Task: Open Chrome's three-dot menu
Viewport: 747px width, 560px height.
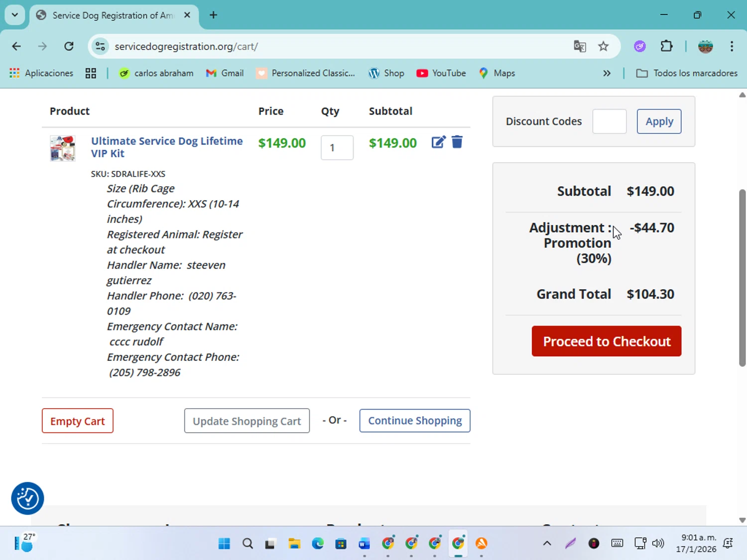Action: (732, 46)
